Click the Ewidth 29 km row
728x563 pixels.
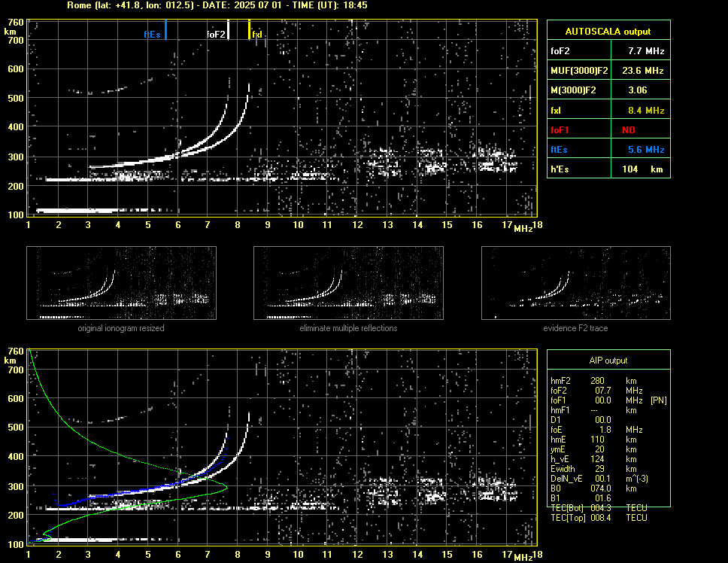594,469
